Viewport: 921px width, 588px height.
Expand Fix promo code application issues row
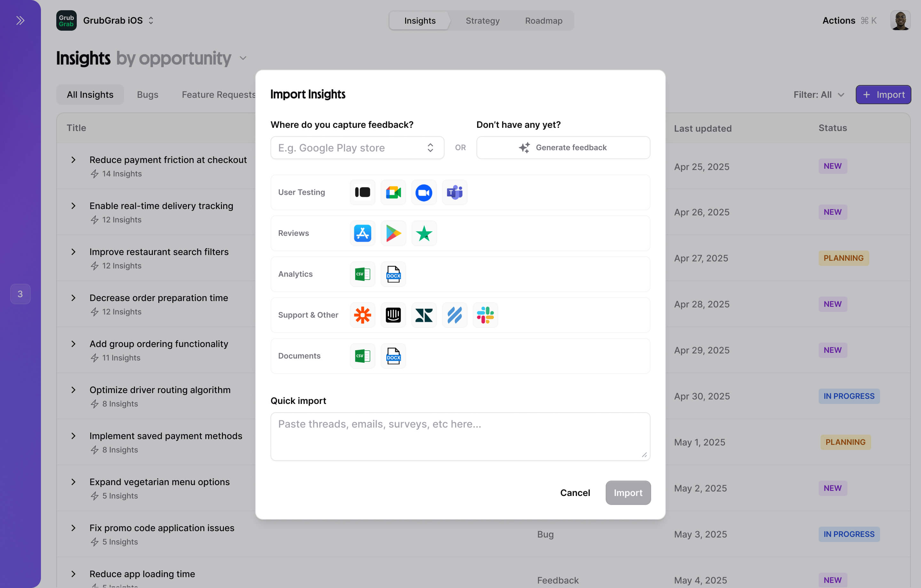(74, 528)
